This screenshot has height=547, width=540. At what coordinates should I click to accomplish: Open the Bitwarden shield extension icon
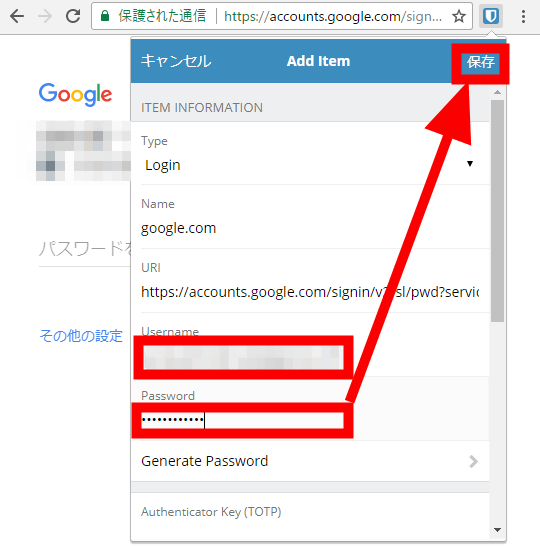[x=490, y=16]
